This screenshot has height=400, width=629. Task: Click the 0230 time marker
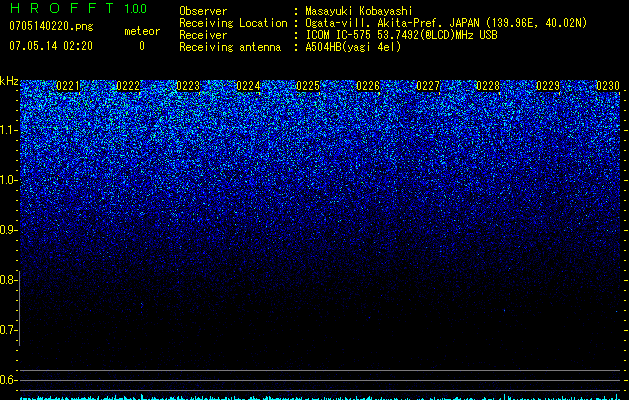pyautogui.click(x=608, y=86)
